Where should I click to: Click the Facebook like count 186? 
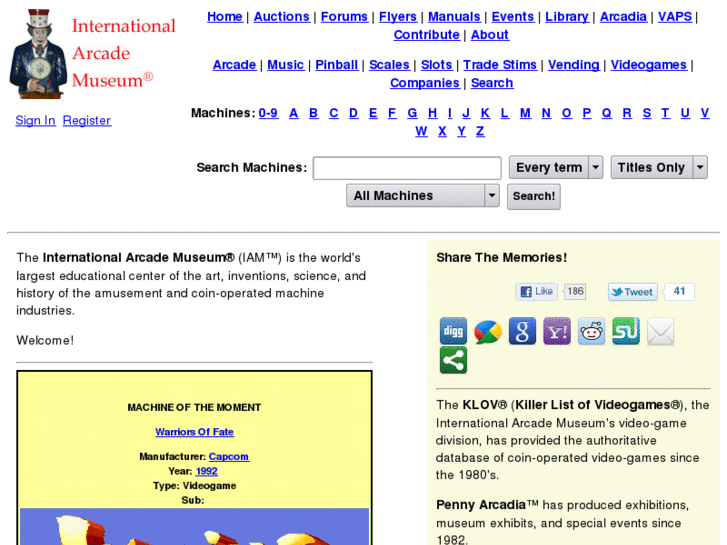pos(575,291)
